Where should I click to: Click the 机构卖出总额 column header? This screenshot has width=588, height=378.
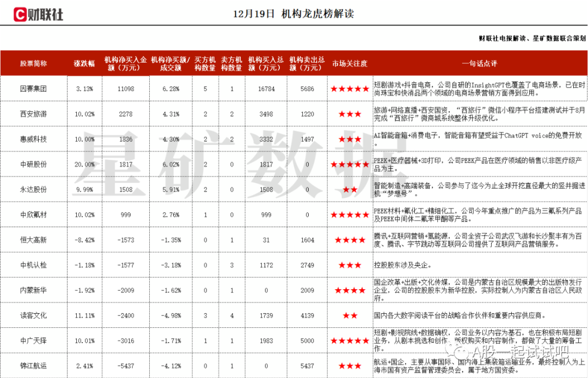(x=307, y=63)
